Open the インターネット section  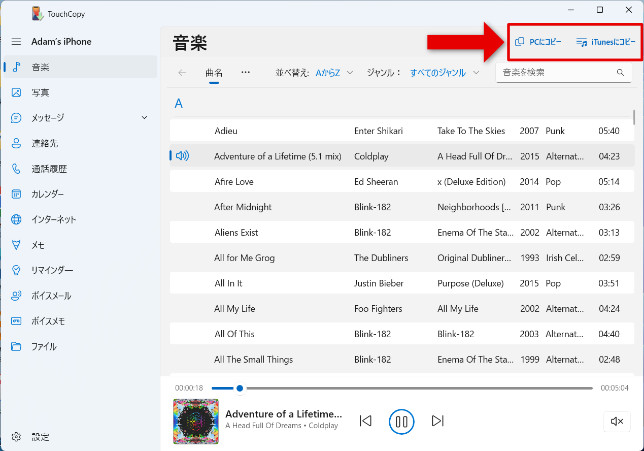click(x=80, y=219)
